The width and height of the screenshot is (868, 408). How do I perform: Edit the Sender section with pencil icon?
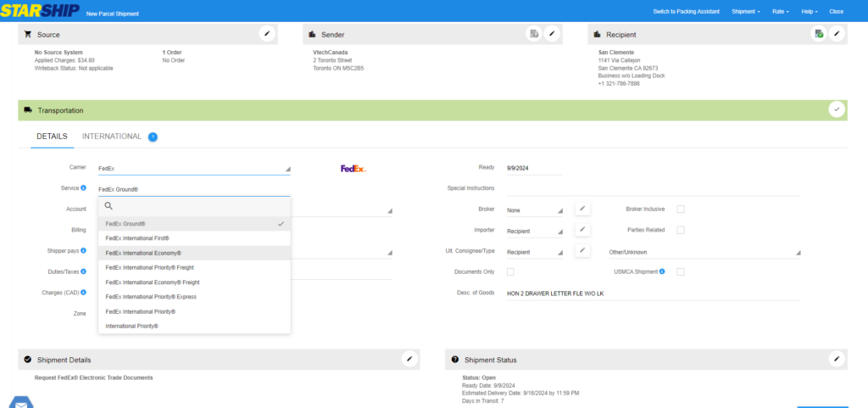(551, 34)
